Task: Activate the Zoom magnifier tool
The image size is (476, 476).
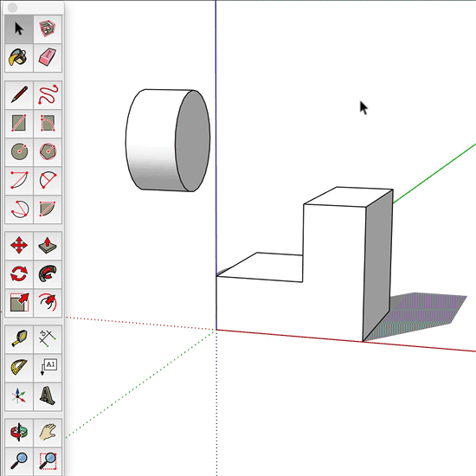Action: 19,461
